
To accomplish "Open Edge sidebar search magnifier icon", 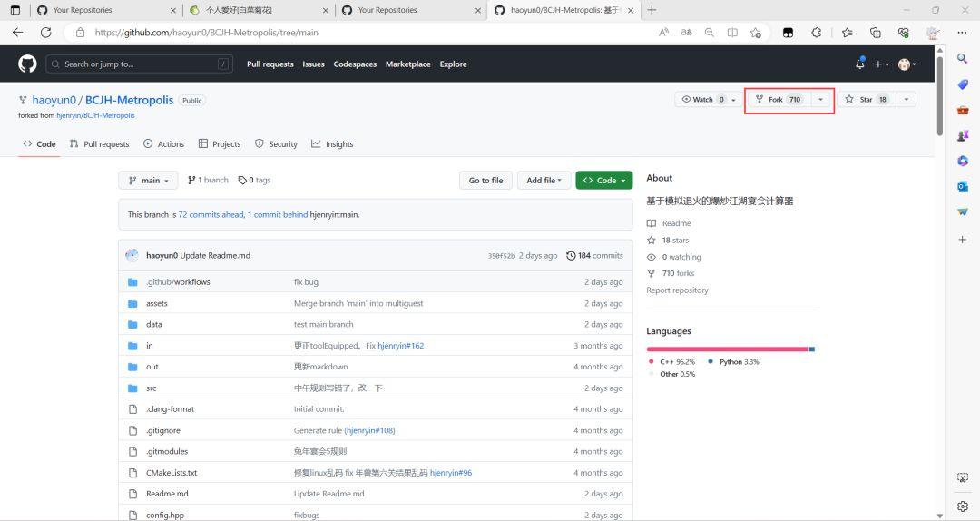I will click(x=963, y=58).
